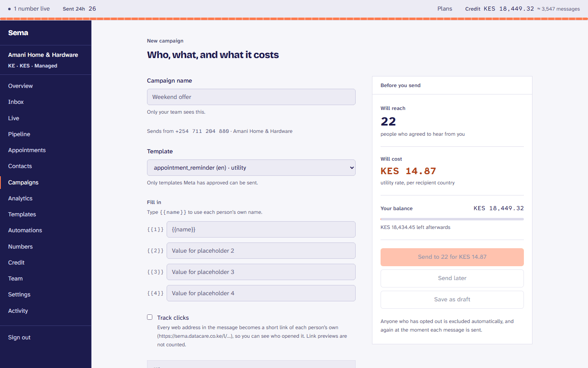Focus the Campaign name field
588x368 pixels.
pyautogui.click(x=251, y=97)
